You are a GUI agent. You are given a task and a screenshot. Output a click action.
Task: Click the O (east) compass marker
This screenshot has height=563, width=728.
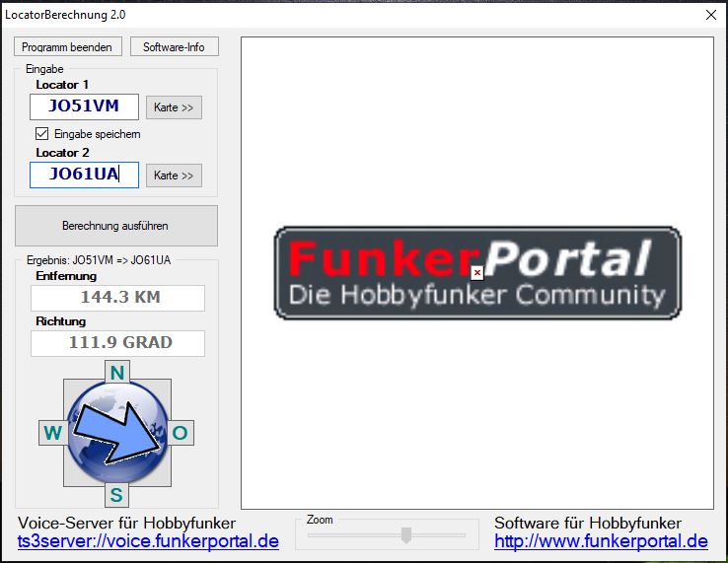180,432
